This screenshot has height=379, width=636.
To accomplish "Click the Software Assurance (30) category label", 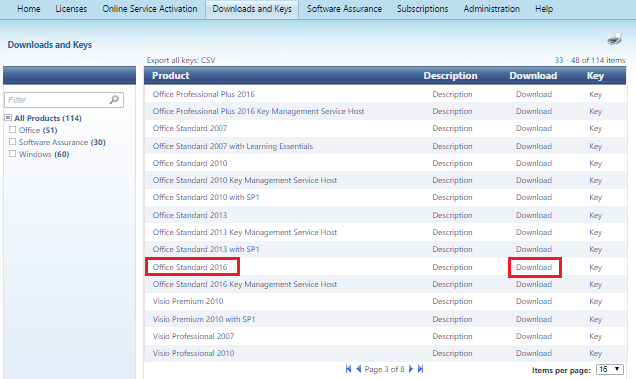I will [62, 142].
